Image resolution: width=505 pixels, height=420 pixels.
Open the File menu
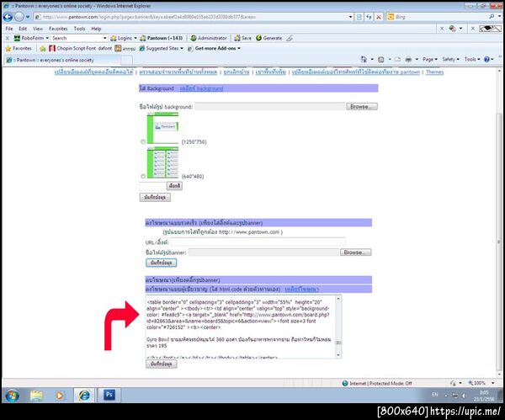pyautogui.click(x=9, y=29)
